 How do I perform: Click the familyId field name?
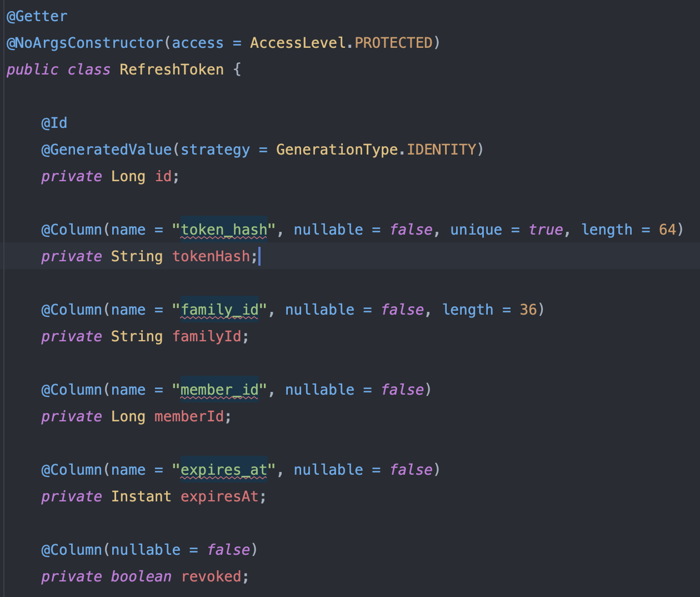coord(206,336)
